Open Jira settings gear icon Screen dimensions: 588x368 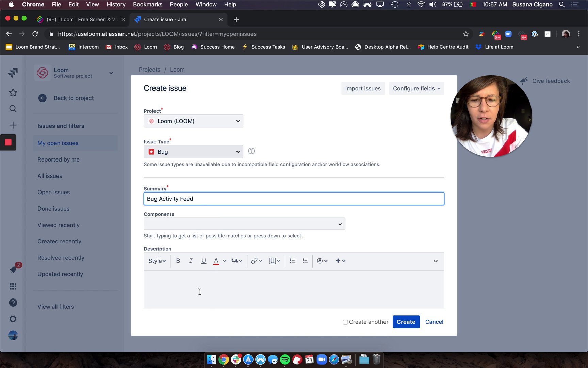click(x=13, y=319)
